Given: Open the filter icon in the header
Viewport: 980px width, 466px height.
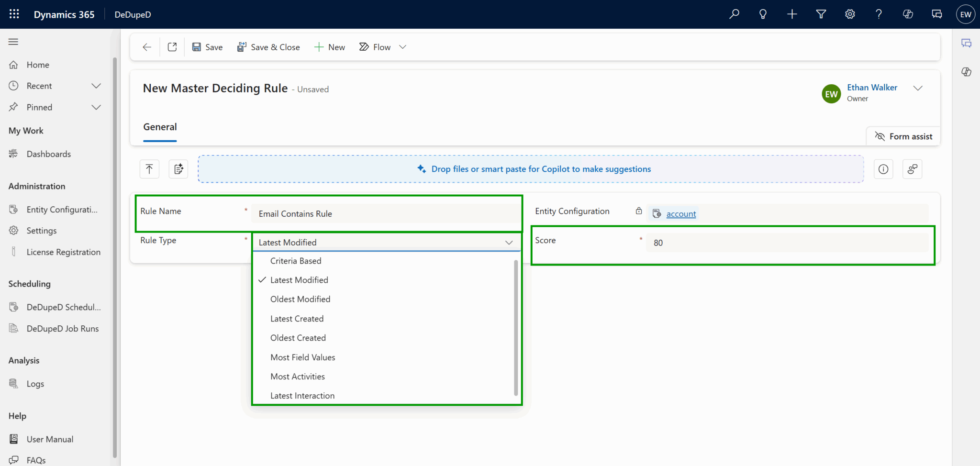Looking at the screenshot, I should point(821,14).
